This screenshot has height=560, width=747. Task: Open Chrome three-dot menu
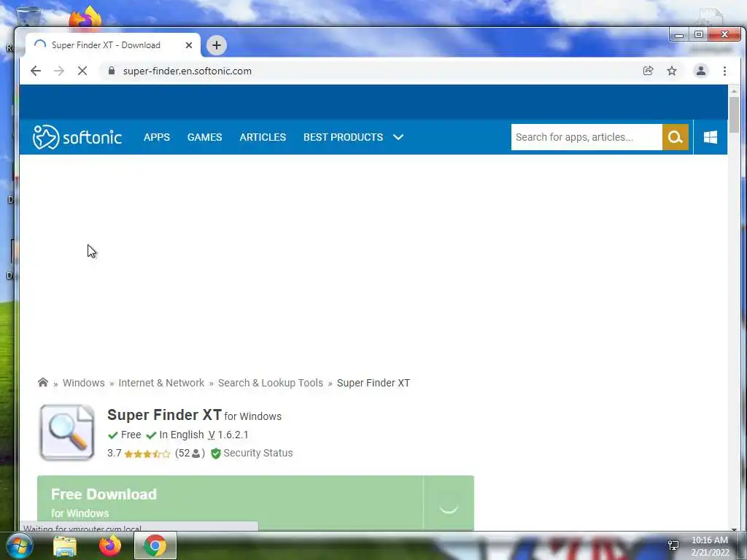(x=724, y=71)
